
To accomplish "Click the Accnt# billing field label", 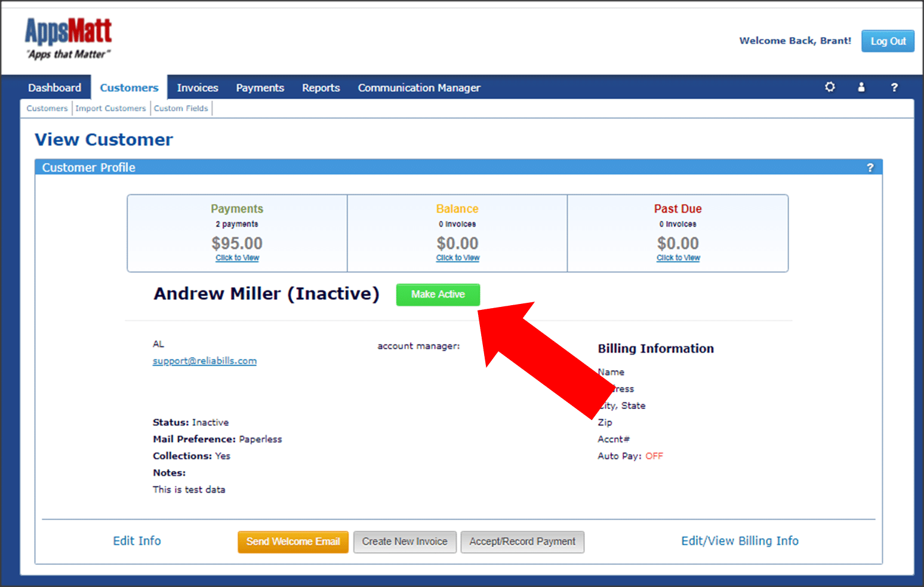I will [614, 439].
